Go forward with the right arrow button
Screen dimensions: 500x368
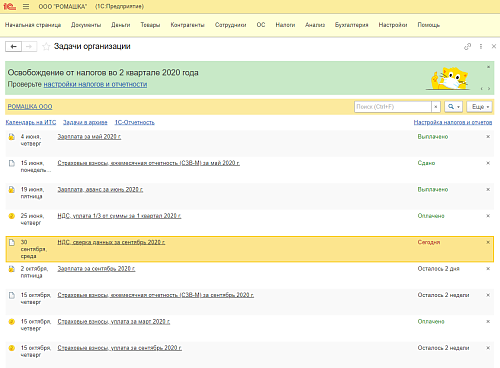[x=29, y=46]
